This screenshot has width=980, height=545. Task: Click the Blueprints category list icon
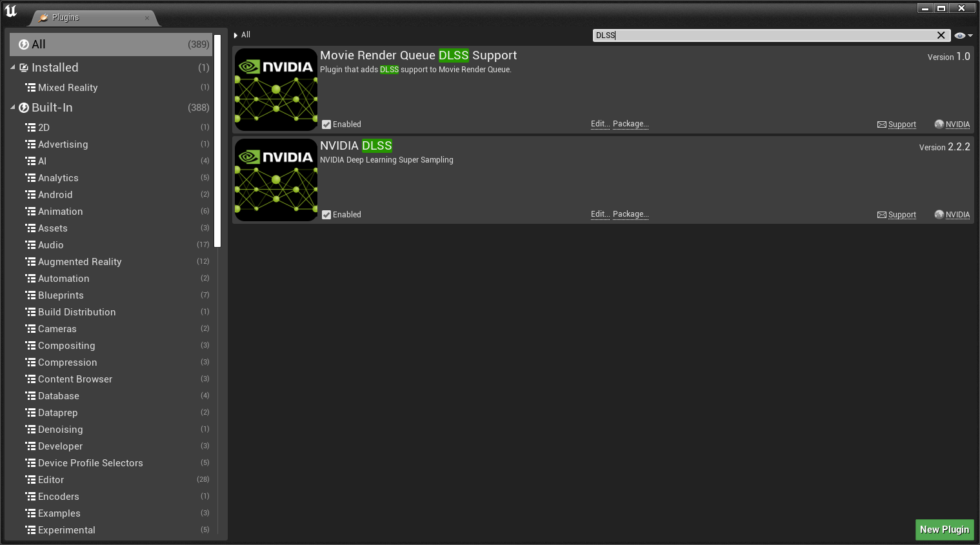pos(30,295)
